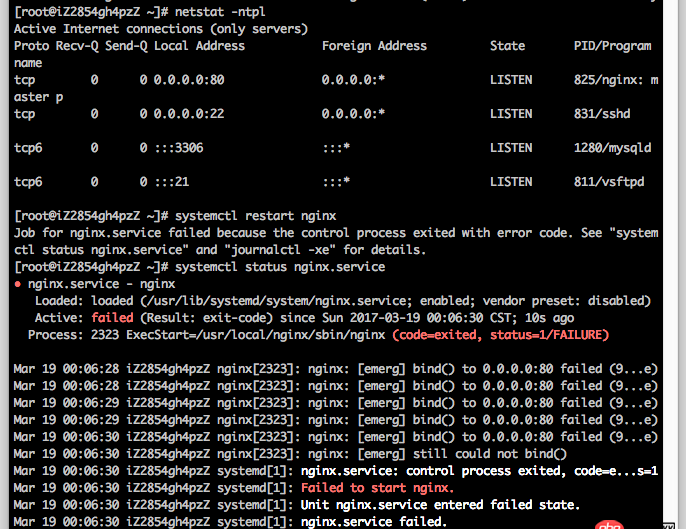
Task: Click LISTEN state in the vsftpd row
Action: pos(511,182)
